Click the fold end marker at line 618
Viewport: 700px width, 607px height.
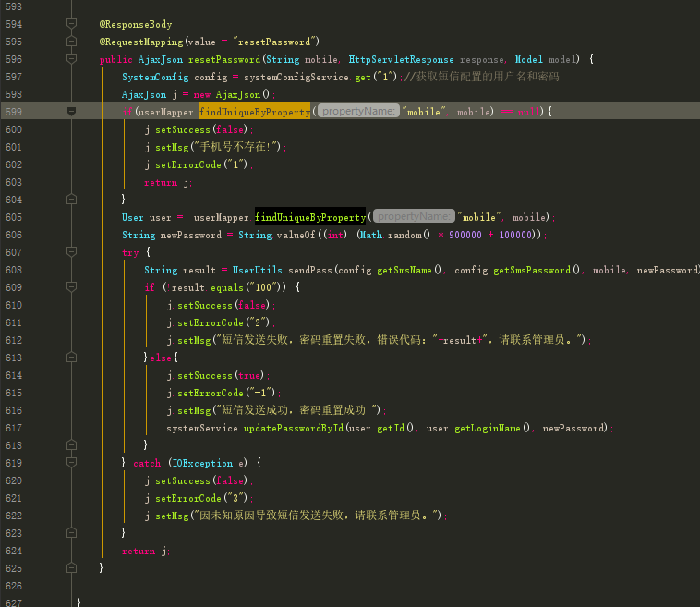point(71,445)
